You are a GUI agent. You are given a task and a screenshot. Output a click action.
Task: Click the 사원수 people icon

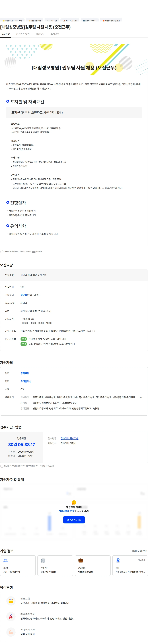6,560
